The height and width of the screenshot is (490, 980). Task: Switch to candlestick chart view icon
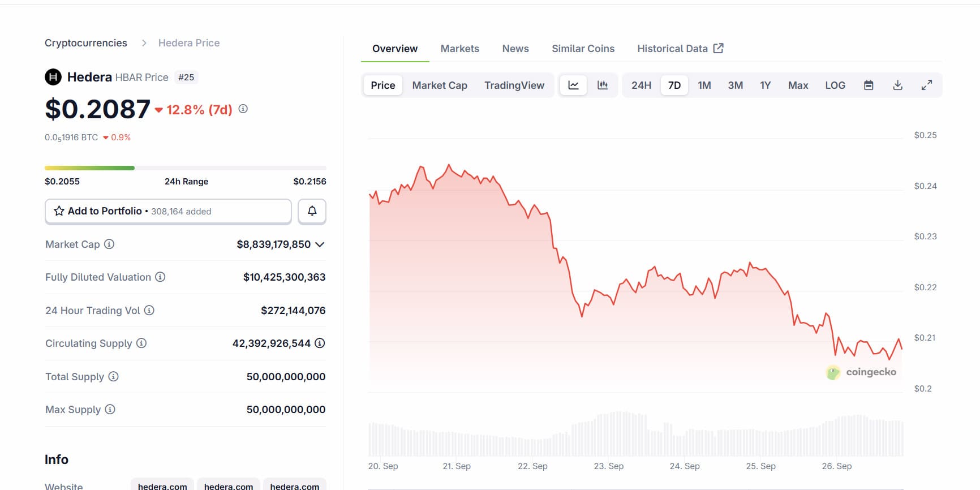(x=603, y=85)
